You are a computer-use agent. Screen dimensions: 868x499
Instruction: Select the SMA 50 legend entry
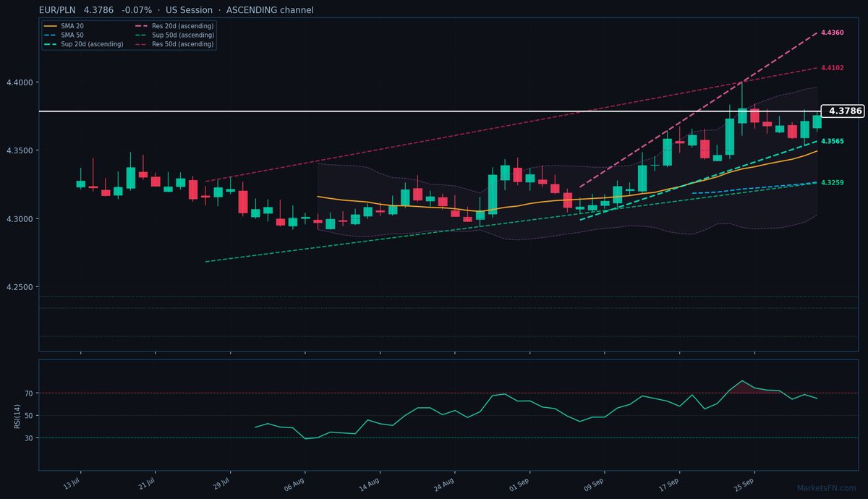64,35
